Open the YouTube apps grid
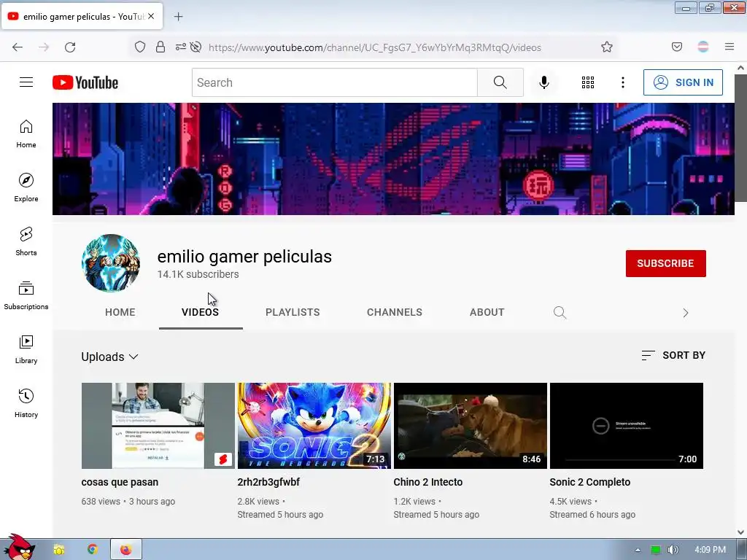The image size is (747, 560). [588, 82]
